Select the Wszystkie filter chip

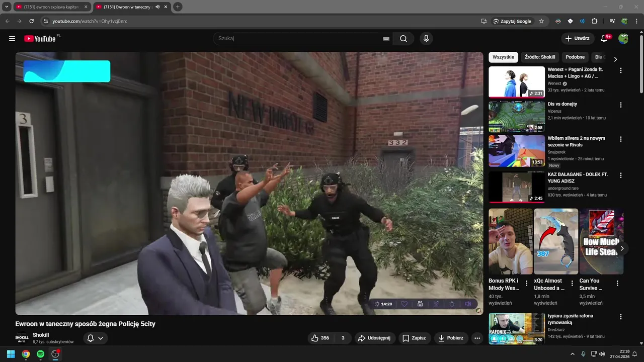pyautogui.click(x=503, y=57)
